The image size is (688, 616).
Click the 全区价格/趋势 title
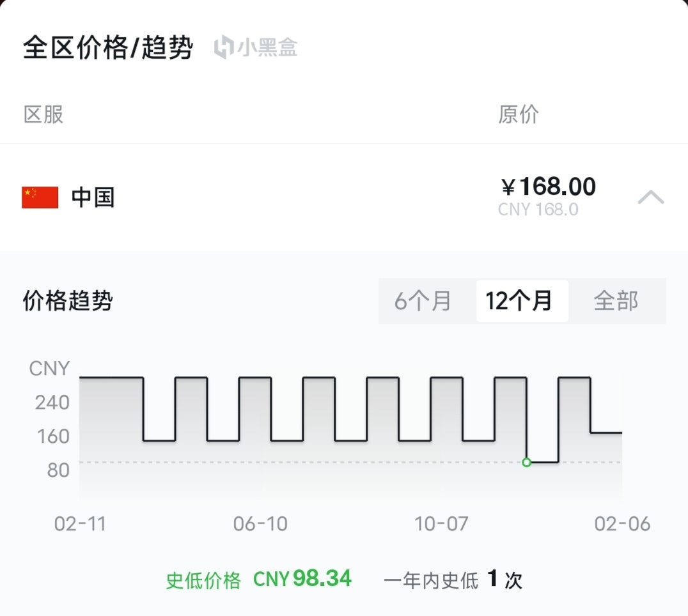[108, 48]
